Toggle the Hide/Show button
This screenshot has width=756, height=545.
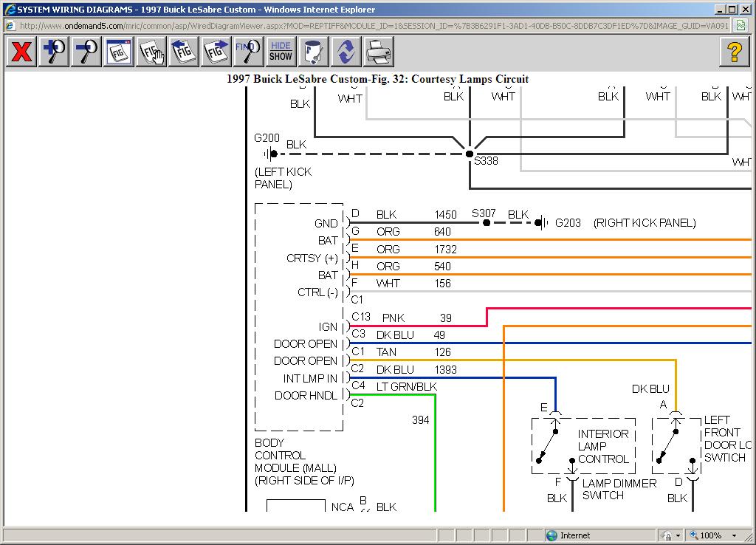pyautogui.click(x=281, y=52)
